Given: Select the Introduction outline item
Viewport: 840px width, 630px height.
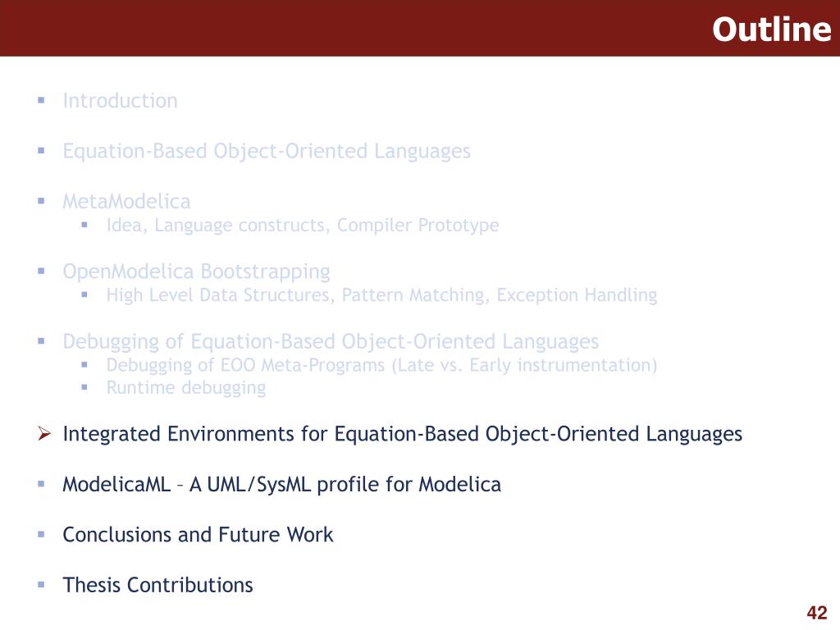Looking at the screenshot, I should click(120, 101).
